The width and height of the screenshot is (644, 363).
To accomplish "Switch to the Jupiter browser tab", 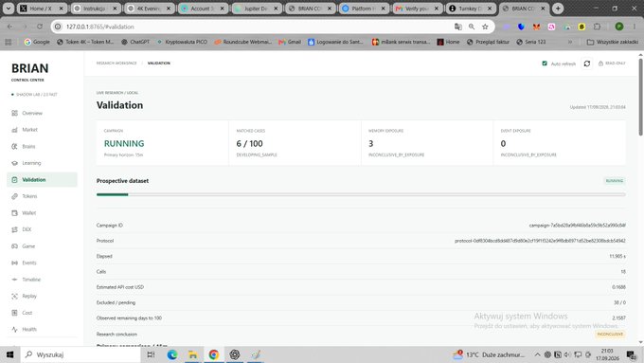I will coord(256,9).
